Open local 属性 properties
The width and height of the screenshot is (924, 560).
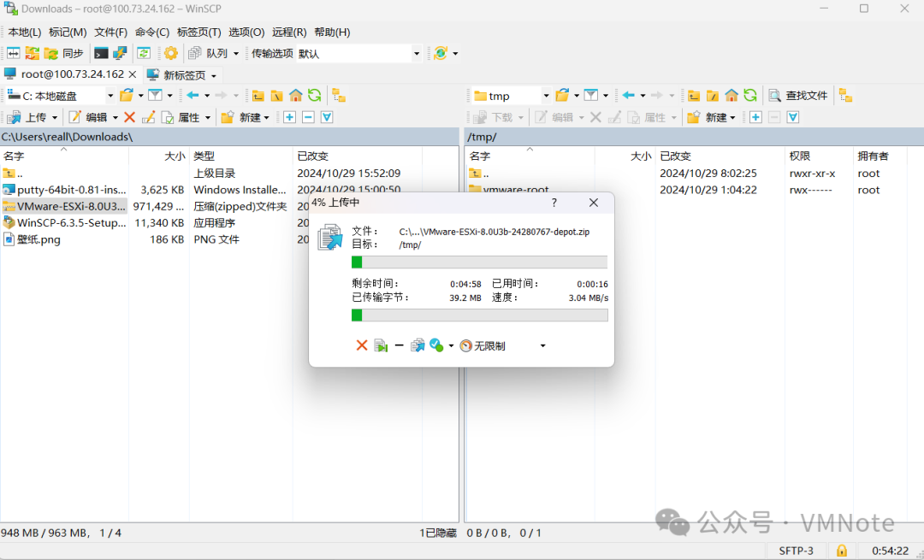pyautogui.click(x=181, y=117)
